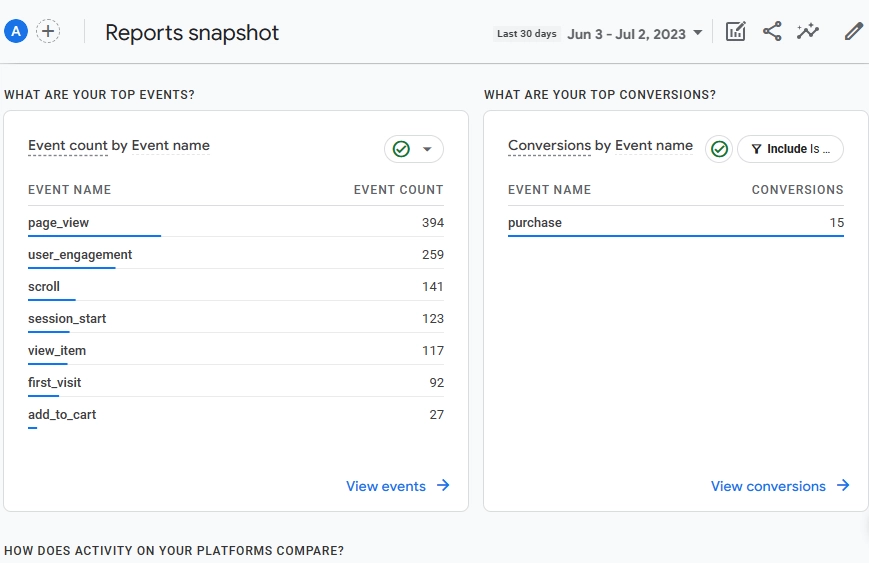Click the share this report icon
Viewport: 869px width, 563px height.
pos(772,32)
